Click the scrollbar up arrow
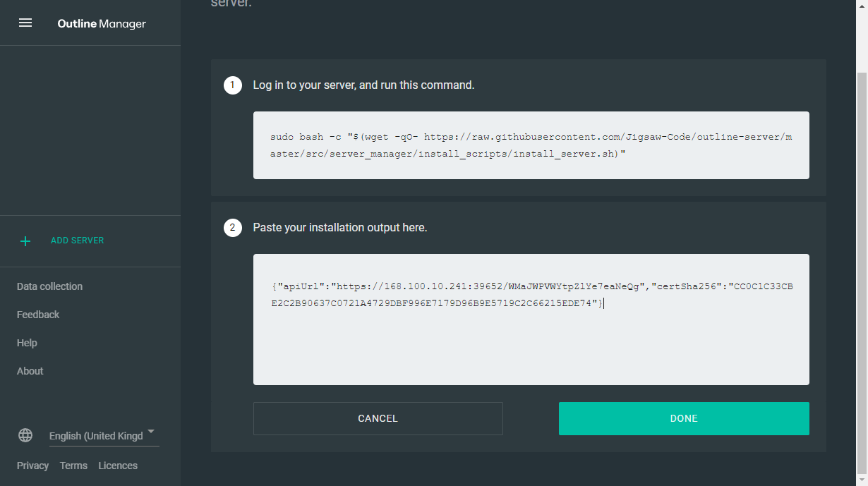 click(862, 6)
